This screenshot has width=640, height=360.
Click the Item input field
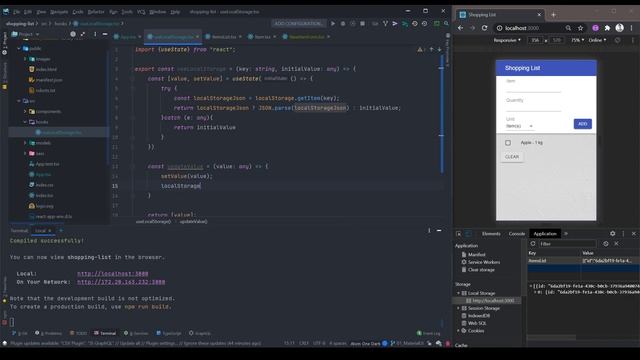point(533,87)
